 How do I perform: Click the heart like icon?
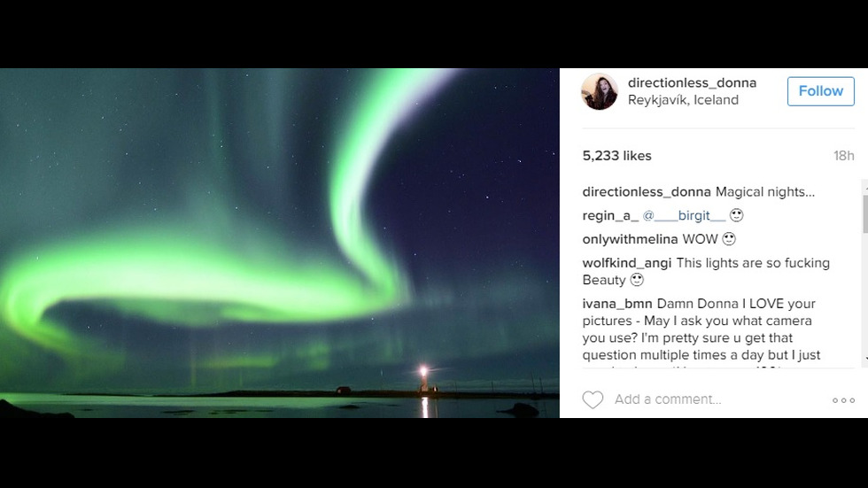click(593, 399)
